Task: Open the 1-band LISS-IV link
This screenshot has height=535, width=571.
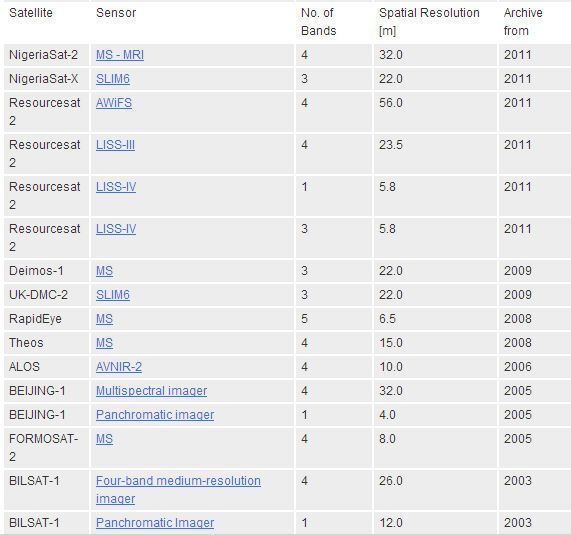Action: [x=116, y=187]
